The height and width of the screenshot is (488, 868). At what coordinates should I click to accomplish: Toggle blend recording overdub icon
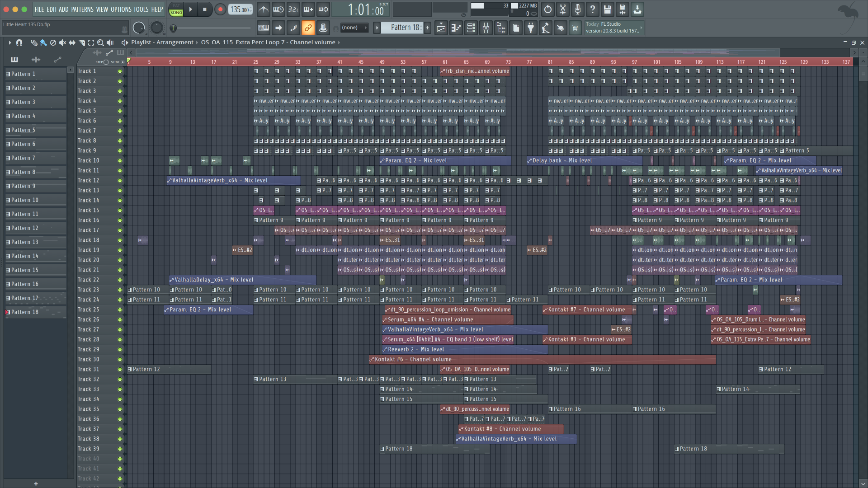point(308,9)
